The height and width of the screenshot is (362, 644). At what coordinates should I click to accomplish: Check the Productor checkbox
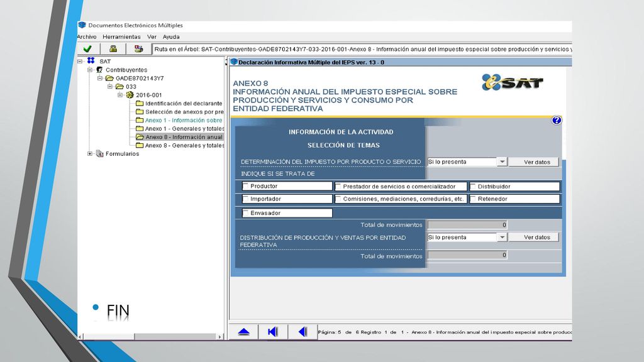(x=246, y=186)
